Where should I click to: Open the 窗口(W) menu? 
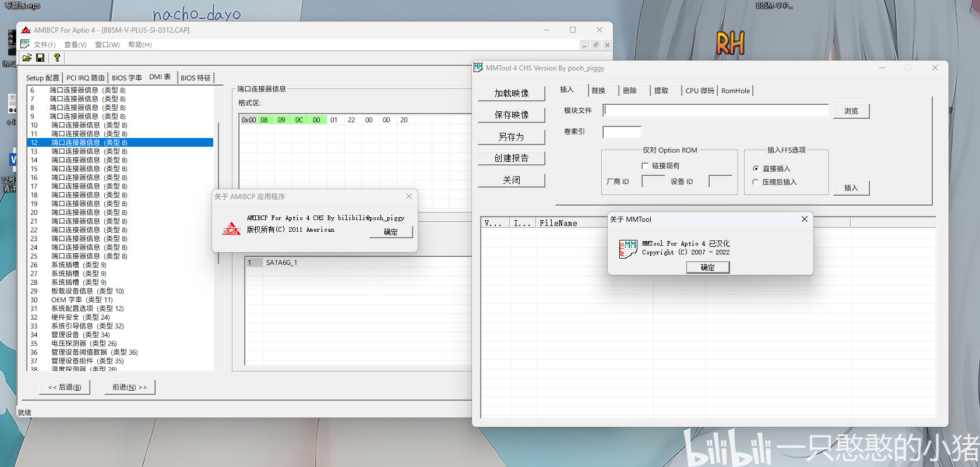[107, 45]
